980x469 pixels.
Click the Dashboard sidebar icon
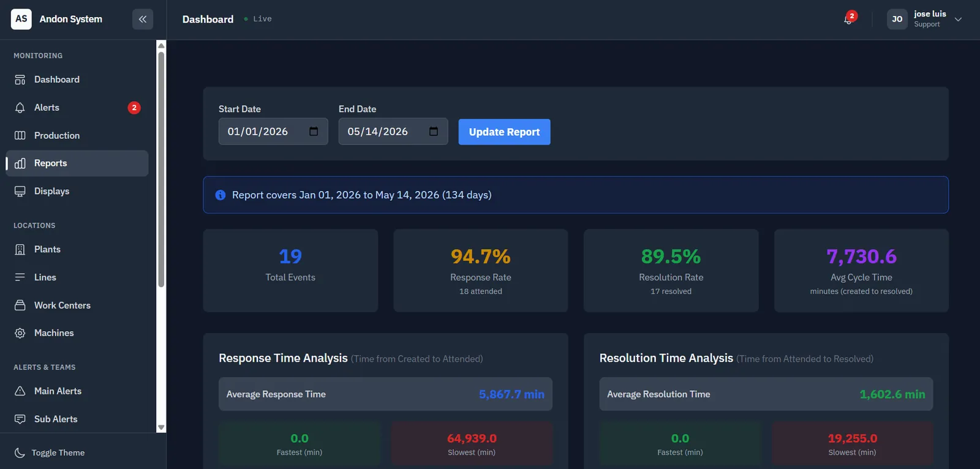tap(20, 80)
